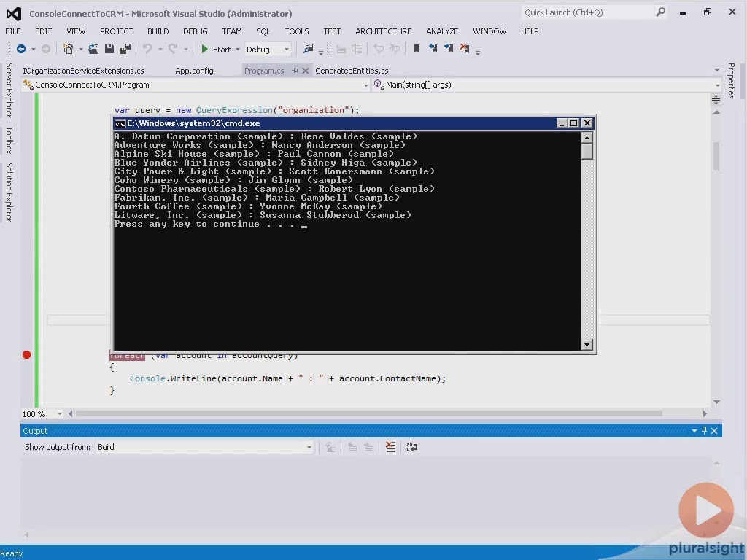Viewport: 747px width, 560px height.
Task: Click the New Project toolbar icon
Action: [69, 49]
